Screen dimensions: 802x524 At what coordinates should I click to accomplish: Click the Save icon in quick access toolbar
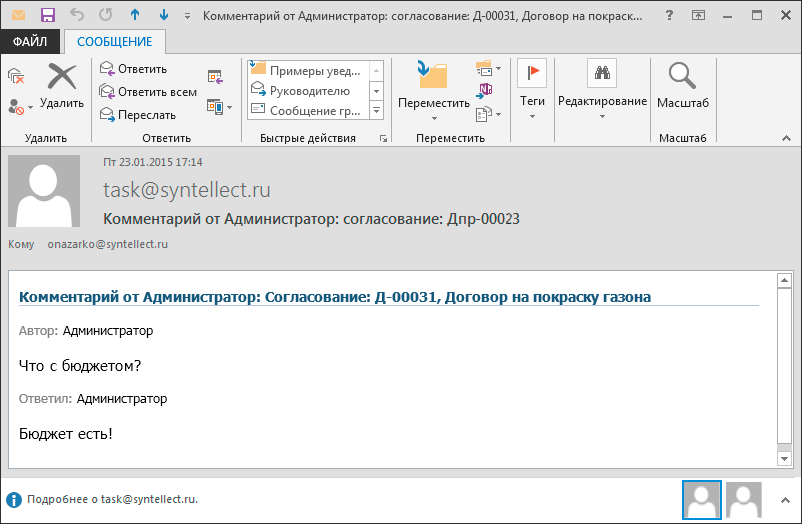click(47, 15)
